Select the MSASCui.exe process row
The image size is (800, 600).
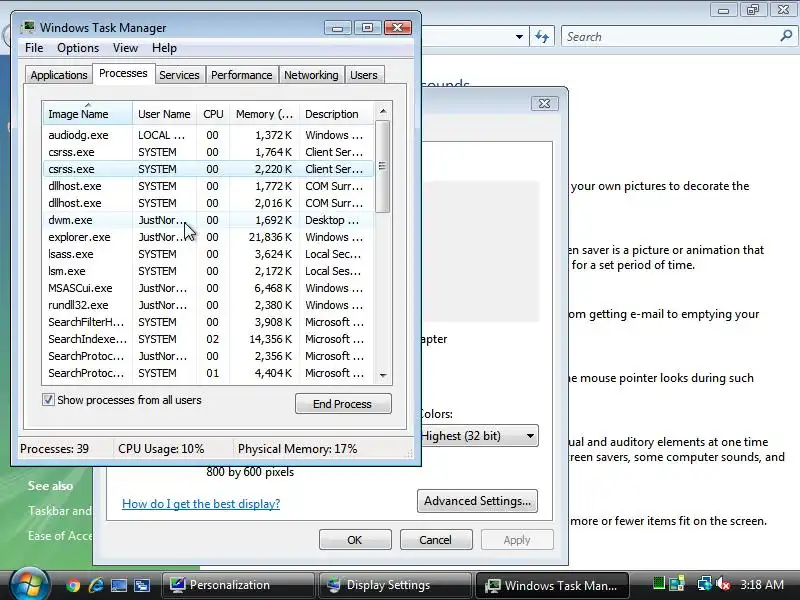coord(208,288)
